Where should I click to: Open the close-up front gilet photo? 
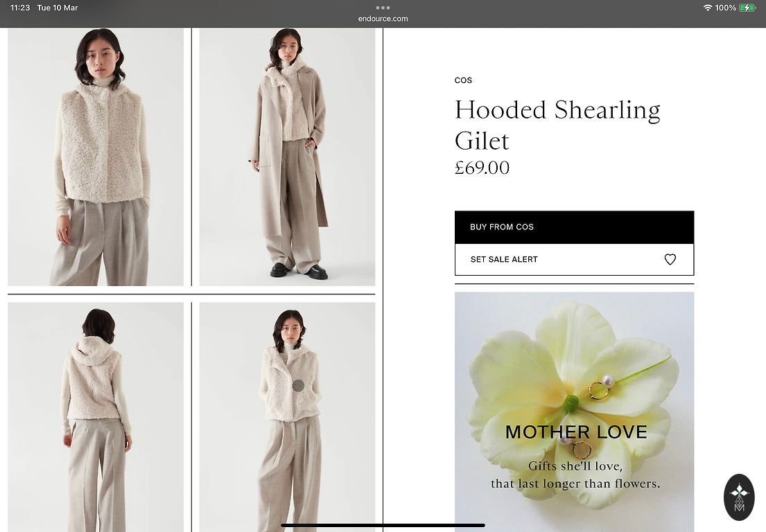[x=96, y=157]
